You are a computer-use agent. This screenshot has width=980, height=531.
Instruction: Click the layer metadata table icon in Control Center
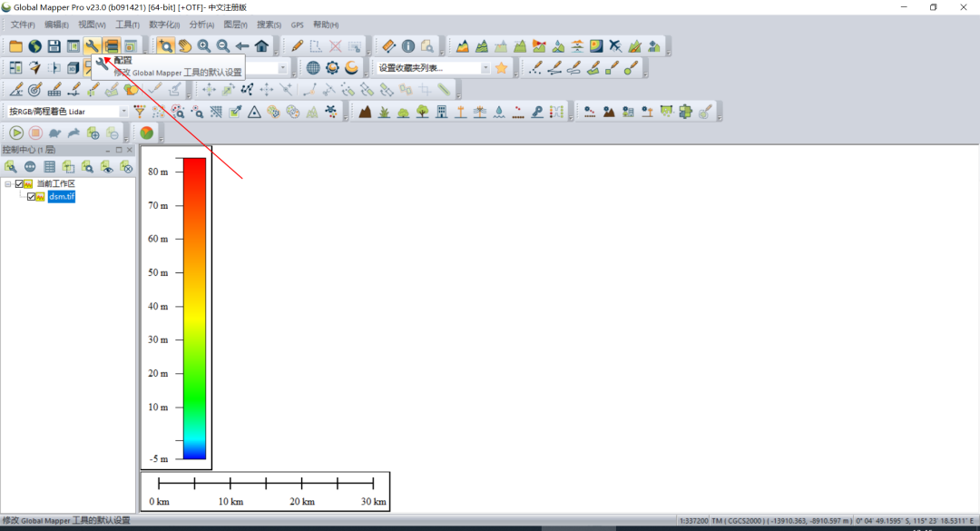(49, 166)
